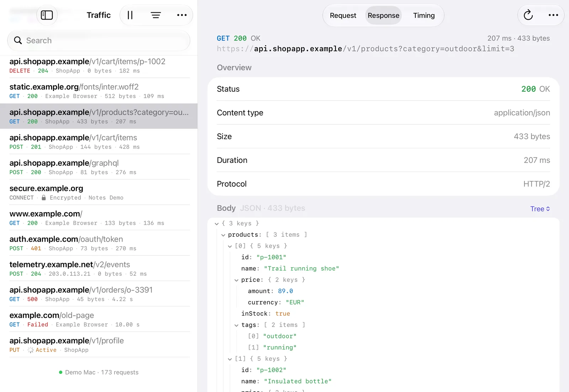
Task: Pause traffic recording
Action: 130,15
